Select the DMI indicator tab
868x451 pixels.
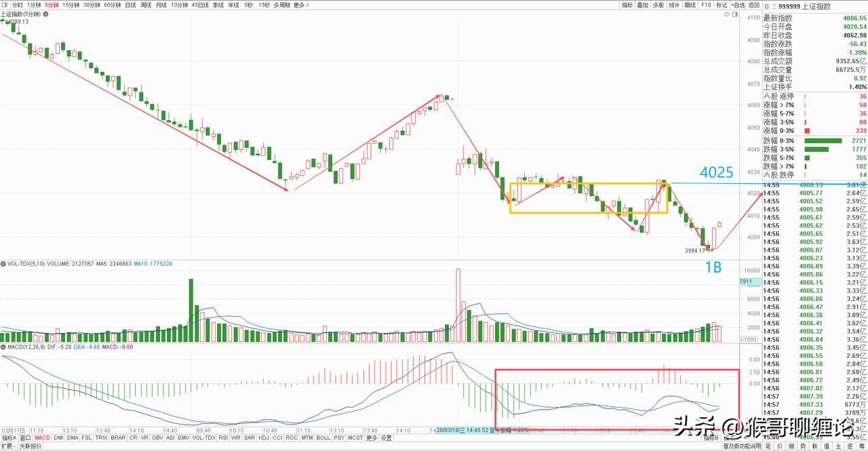(x=60, y=437)
